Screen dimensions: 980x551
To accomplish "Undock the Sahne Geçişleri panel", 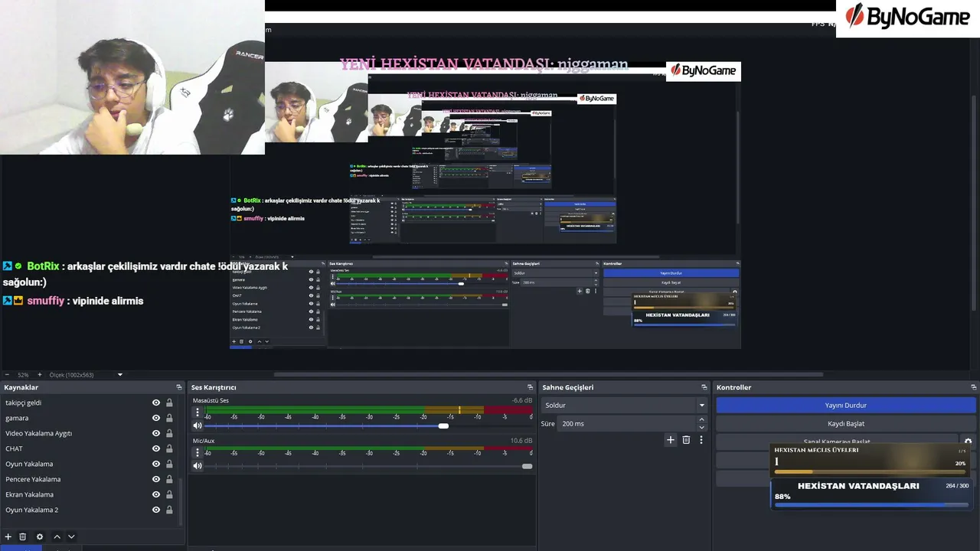I will [x=704, y=387].
